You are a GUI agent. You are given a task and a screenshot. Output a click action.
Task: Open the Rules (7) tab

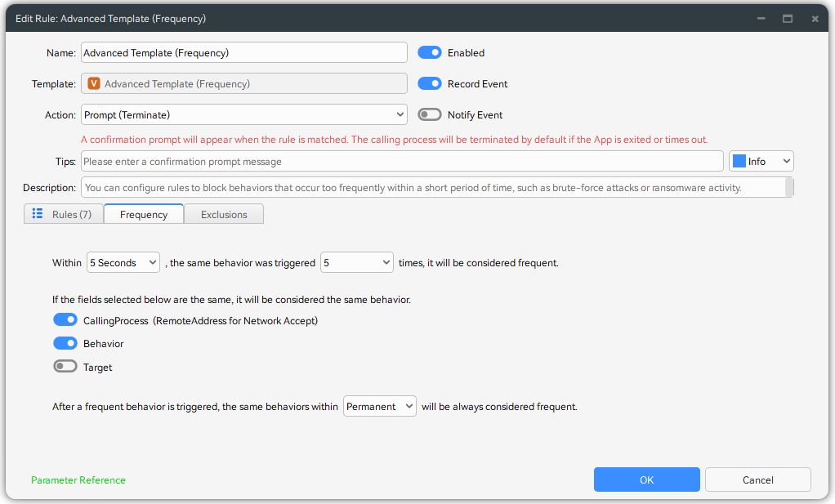pyautogui.click(x=64, y=214)
